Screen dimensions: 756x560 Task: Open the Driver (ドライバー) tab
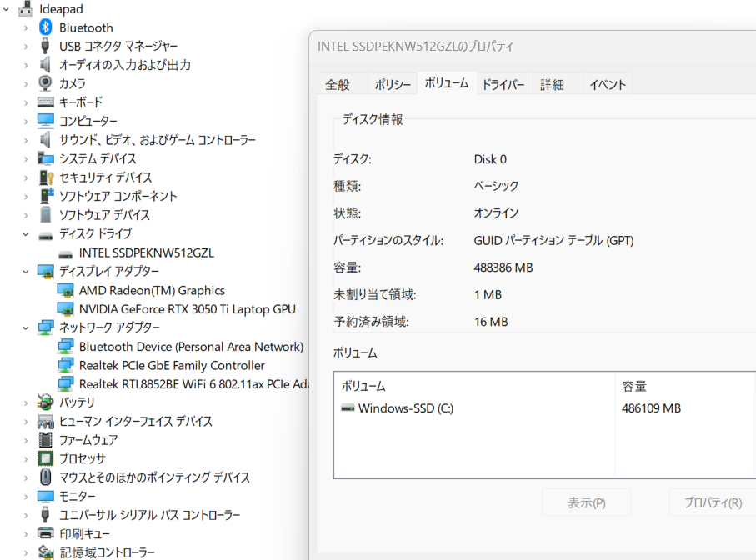pos(503,85)
